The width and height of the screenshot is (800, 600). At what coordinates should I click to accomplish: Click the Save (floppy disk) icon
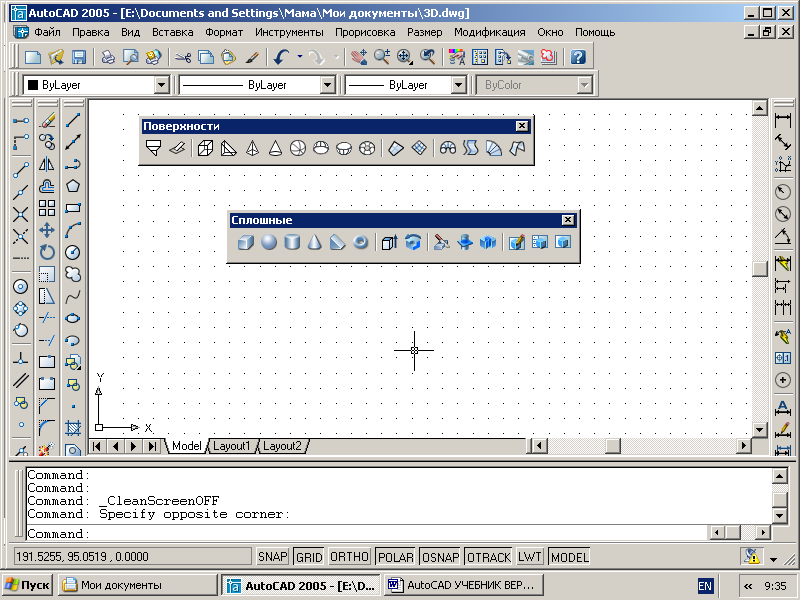(79, 57)
